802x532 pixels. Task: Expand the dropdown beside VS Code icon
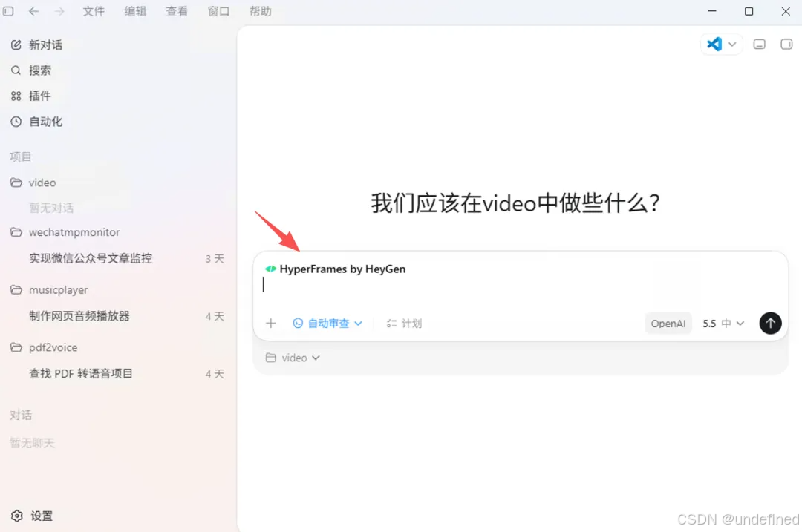pyautogui.click(x=732, y=45)
